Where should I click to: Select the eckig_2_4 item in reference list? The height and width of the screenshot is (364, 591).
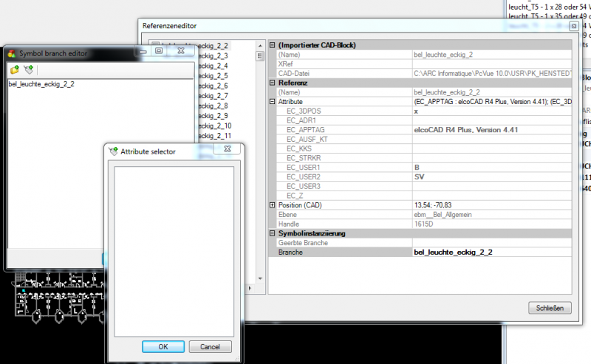pos(213,66)
